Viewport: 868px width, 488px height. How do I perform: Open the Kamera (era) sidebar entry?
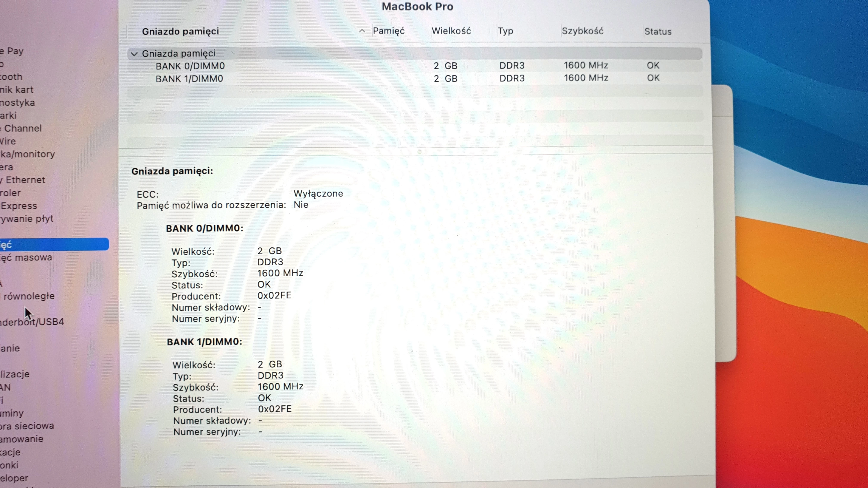coord(7,167)
